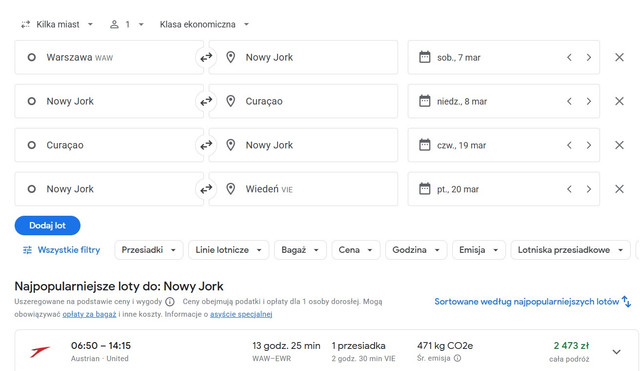
Task: Go to previous day for niedz., 8 mar
Action: tap(569, 101)
